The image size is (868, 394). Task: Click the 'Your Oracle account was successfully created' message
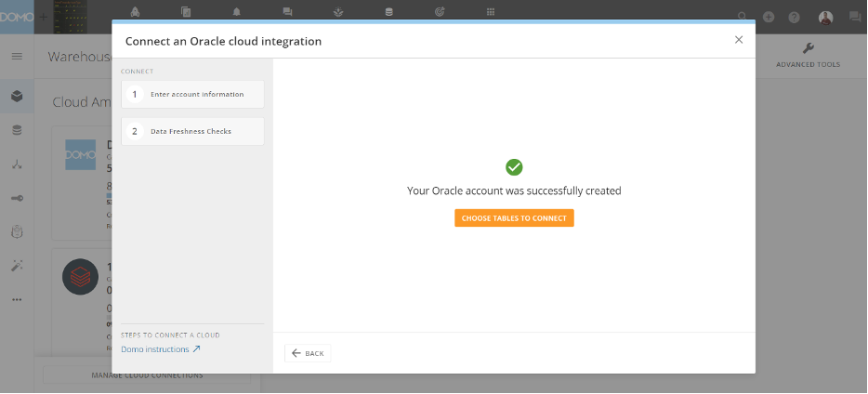pos(514,190)
